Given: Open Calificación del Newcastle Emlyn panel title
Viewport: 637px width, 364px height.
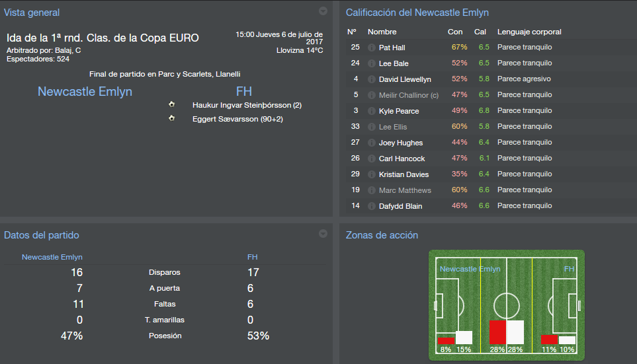Looking at the screenshot, I should click(417, 13).
